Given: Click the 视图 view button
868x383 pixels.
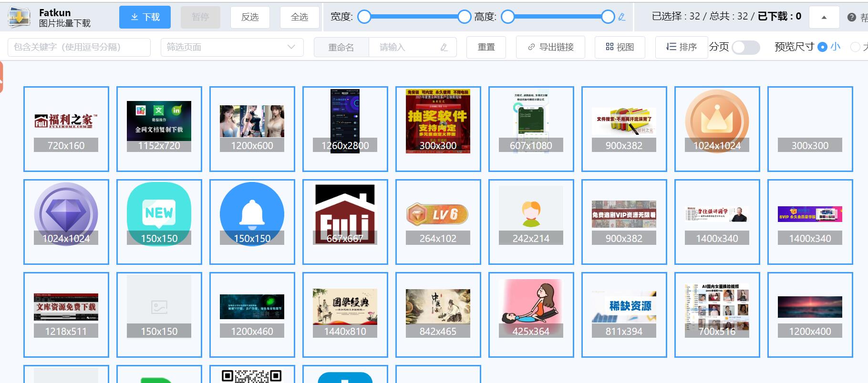Looking at the screenshot, I should click(x=620, y=47).
